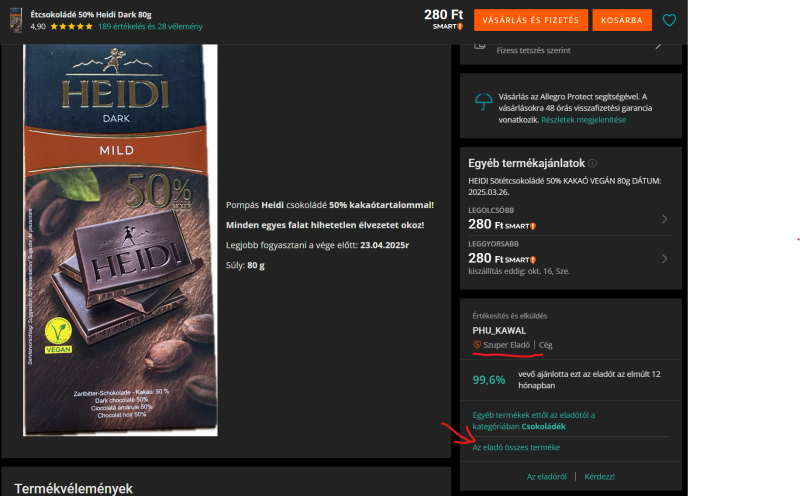This screenshot has width=800, height=496.
Task: Click the SMART badge under header price
Action: pos(447,27)
